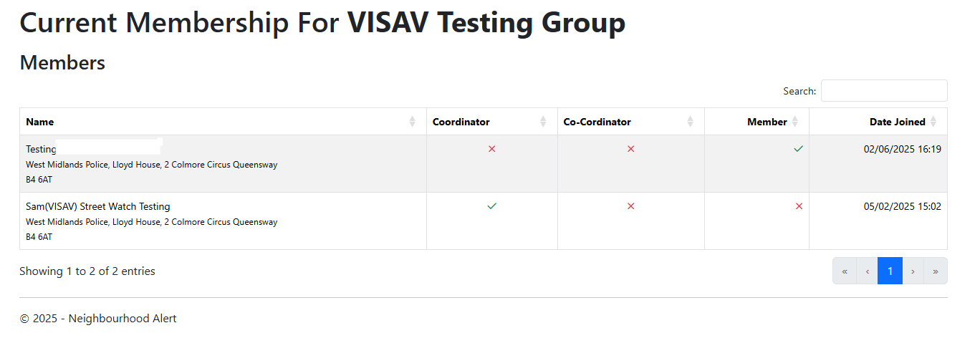Jump to last page in pagination
This screenshot has width=980, height=343.
tap(936, 271)
